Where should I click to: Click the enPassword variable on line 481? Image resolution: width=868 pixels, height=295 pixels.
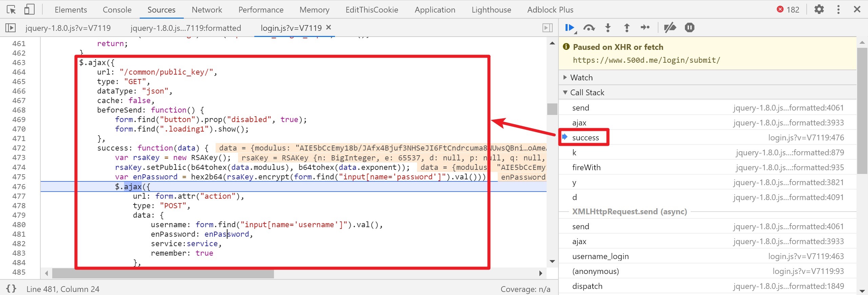click(x=226, y=234)
